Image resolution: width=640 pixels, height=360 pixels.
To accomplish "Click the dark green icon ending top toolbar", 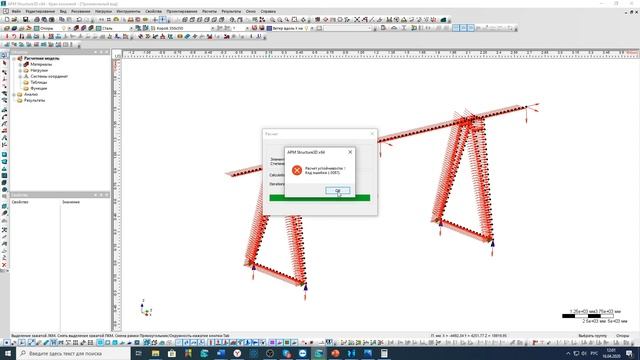I will 443,20.
